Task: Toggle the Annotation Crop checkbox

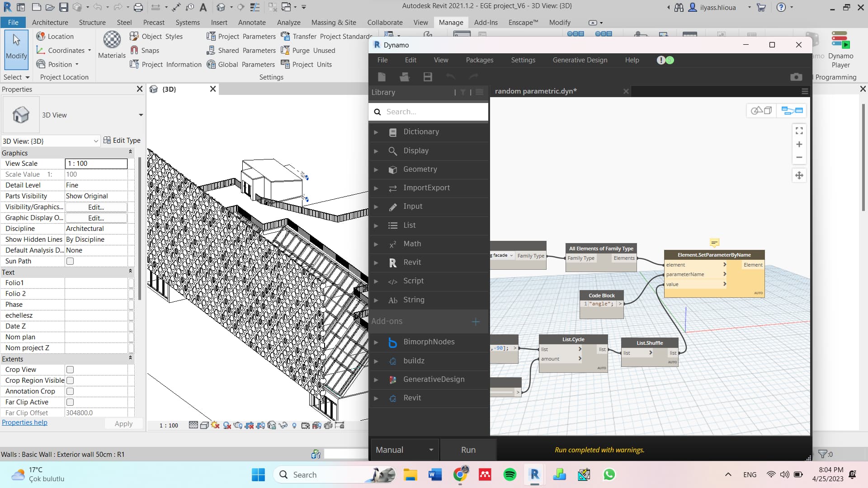Action: pyautogui.click(x=70, y=391)
